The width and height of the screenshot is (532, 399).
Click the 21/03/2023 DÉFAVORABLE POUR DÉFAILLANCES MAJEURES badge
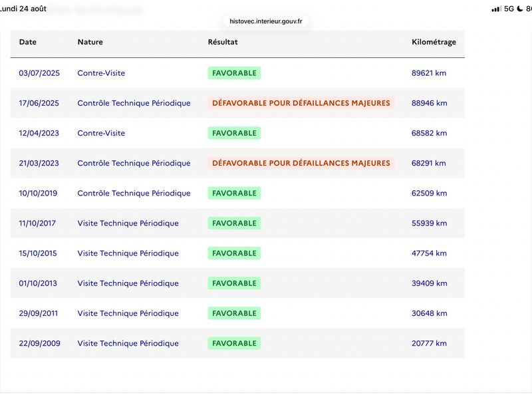(301, 163)
